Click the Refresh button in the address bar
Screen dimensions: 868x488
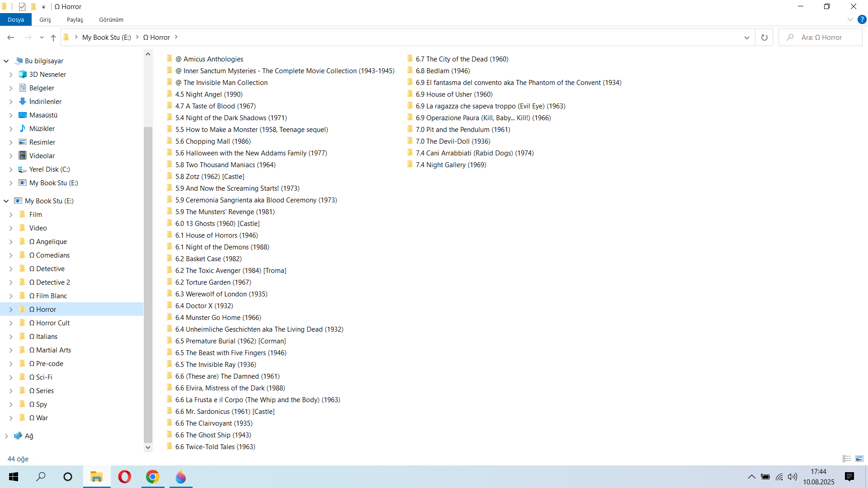(x=764, y=38)
